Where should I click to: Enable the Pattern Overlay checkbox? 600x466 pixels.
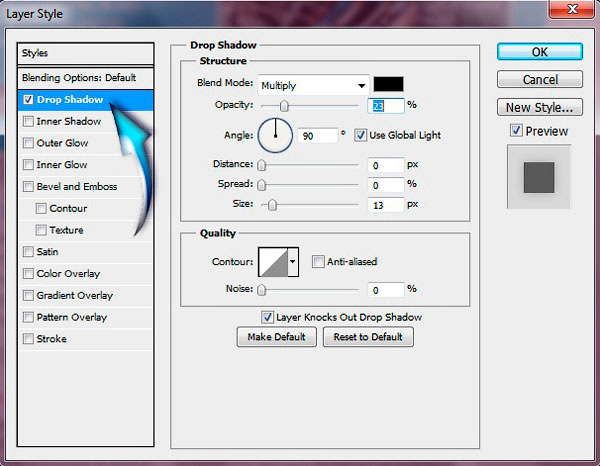[28, 317]
